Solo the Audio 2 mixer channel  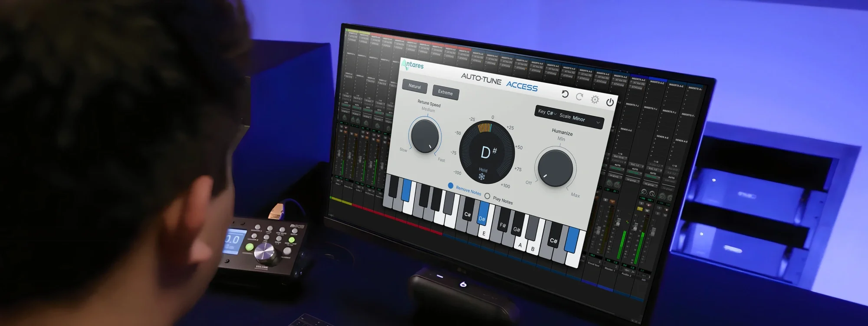point(640,209)
